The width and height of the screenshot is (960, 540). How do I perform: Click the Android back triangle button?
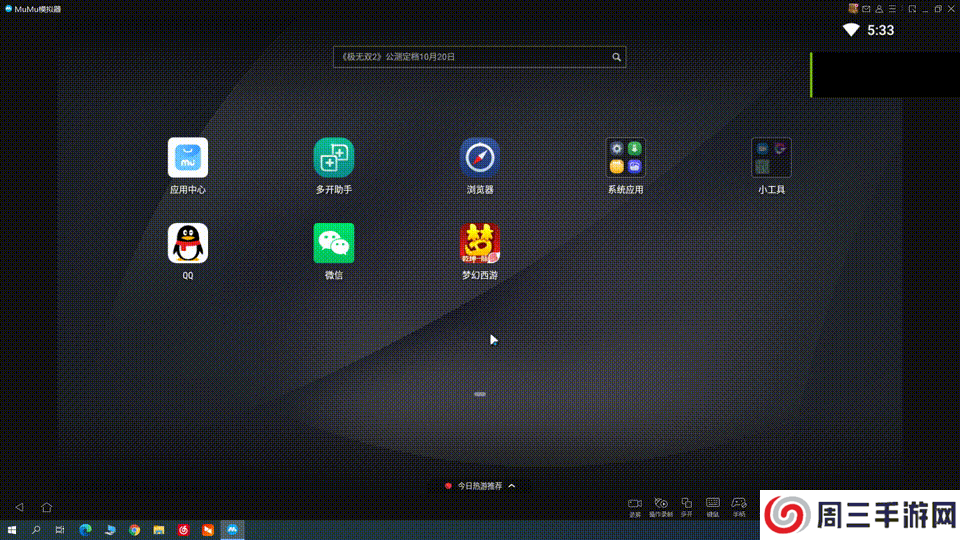[19, 507]
